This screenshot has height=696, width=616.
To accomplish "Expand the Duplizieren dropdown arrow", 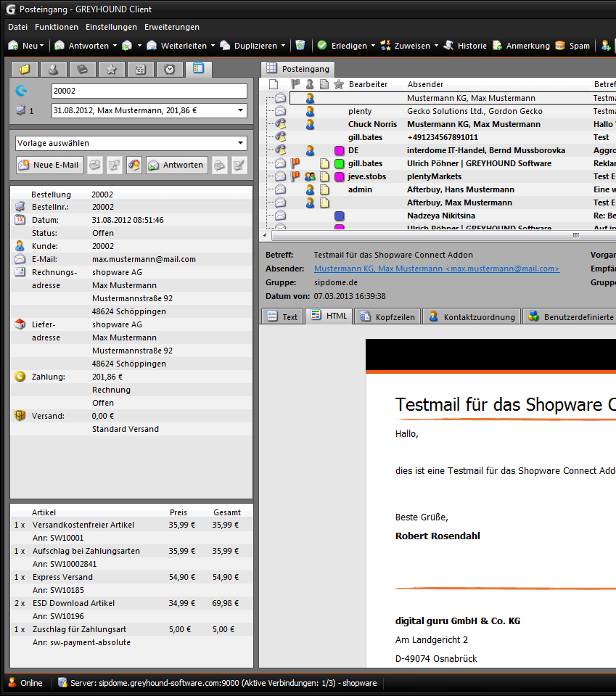I will click(284, 46).
